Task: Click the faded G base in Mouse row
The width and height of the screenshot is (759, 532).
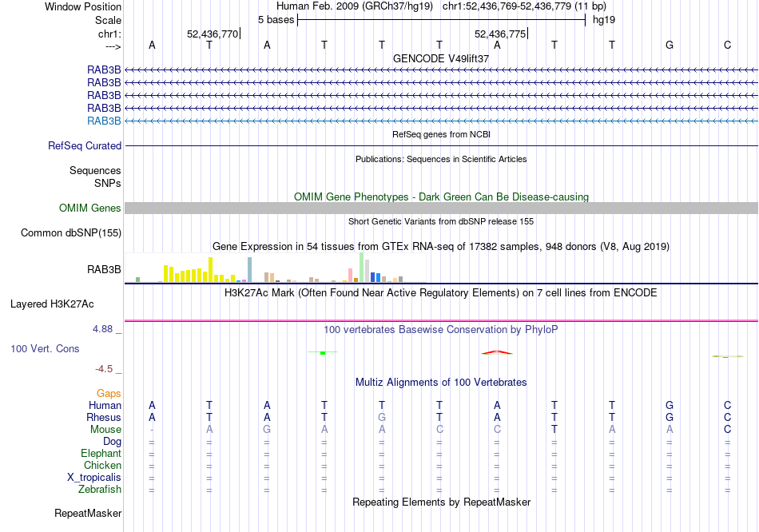Action: pos(267,430)
